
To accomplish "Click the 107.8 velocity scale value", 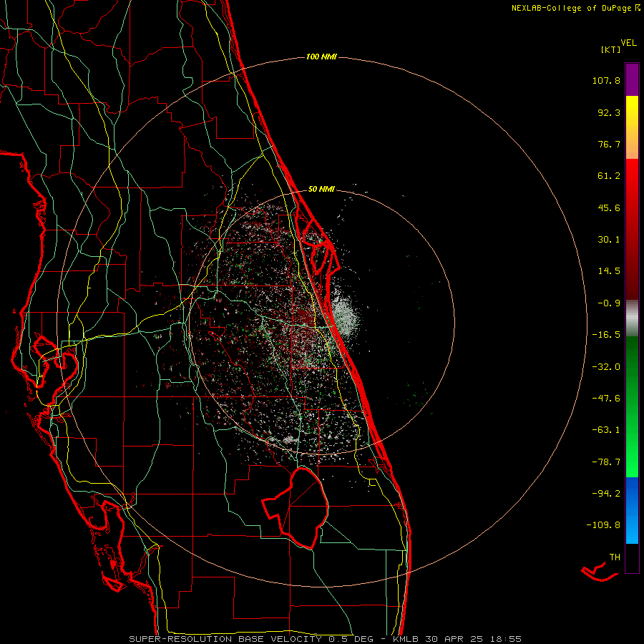I will coord(606,80).
